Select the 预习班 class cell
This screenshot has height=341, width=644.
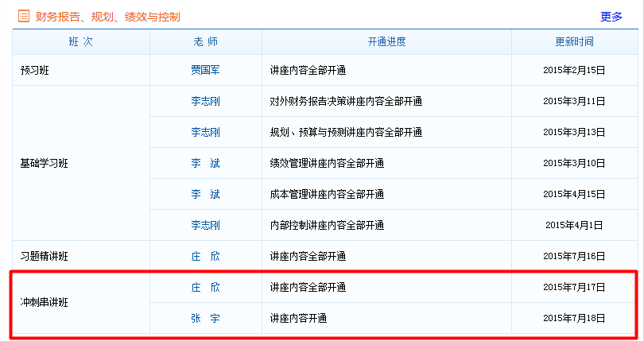point(81,70)
